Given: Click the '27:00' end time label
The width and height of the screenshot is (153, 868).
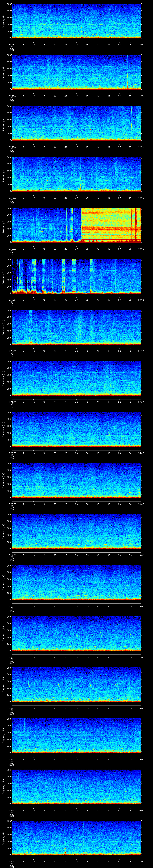Looking at the screenshot, I should [141, 657].
